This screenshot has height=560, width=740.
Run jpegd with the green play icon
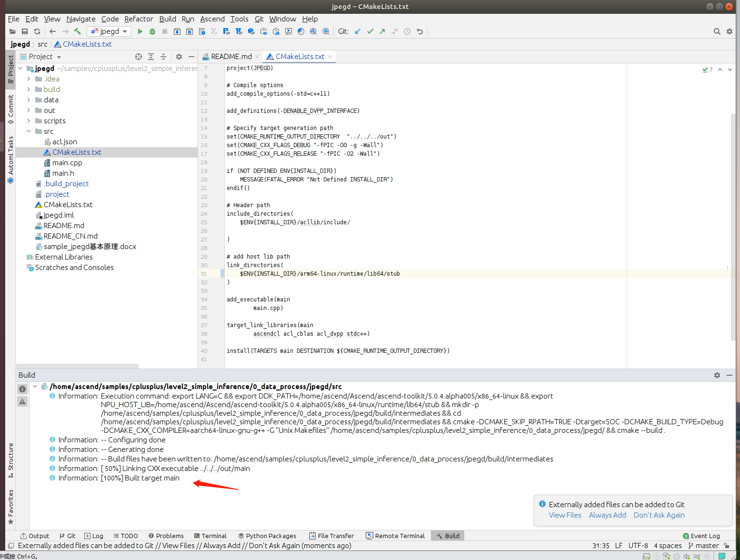point(140,31)
